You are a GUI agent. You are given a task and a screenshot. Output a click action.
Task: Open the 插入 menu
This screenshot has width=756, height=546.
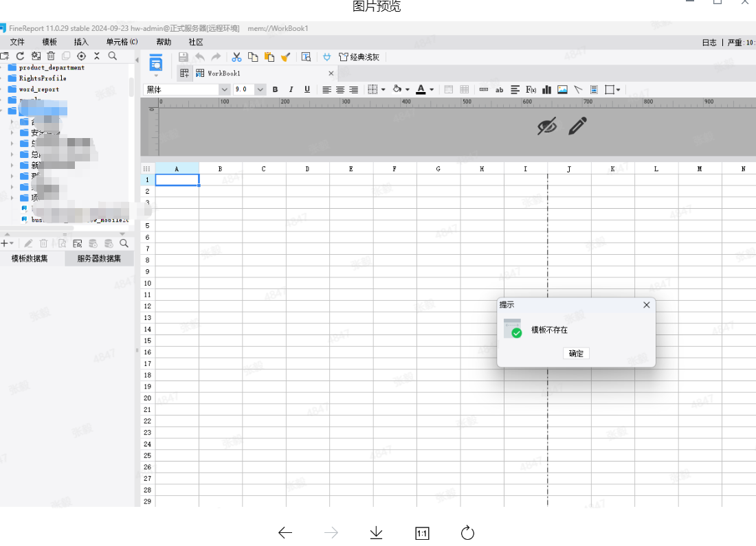pyautogui.click(x=81, y=42)
